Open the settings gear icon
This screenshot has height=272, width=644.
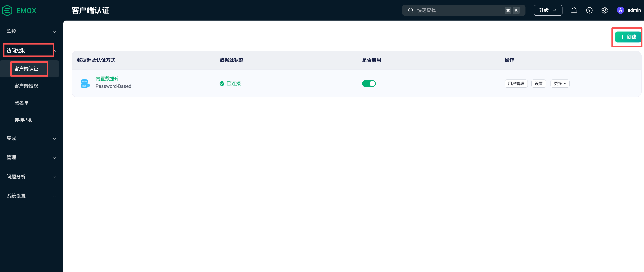[x=604, y=10]
